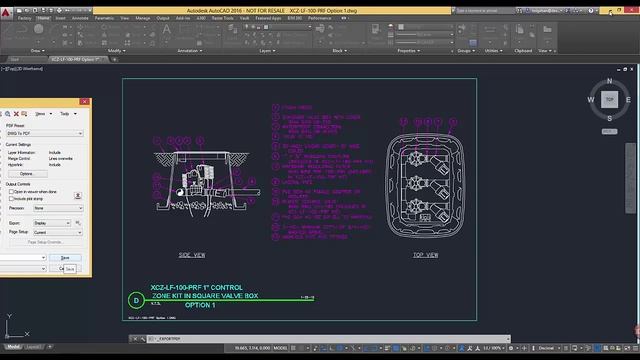
Task: Click the WCS dropdown below the ViewCube
Action: click(609, 131)
